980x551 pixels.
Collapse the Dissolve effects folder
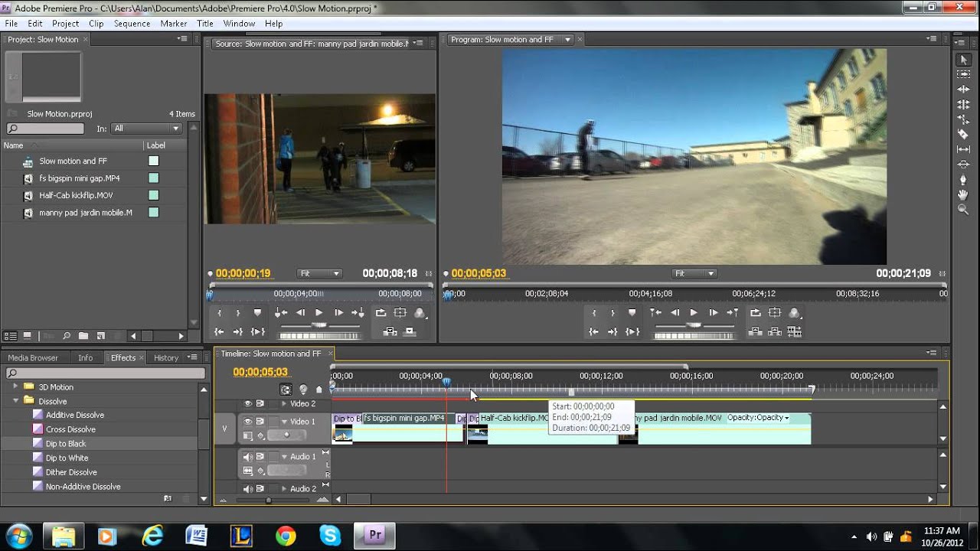(x=15, y=401)
